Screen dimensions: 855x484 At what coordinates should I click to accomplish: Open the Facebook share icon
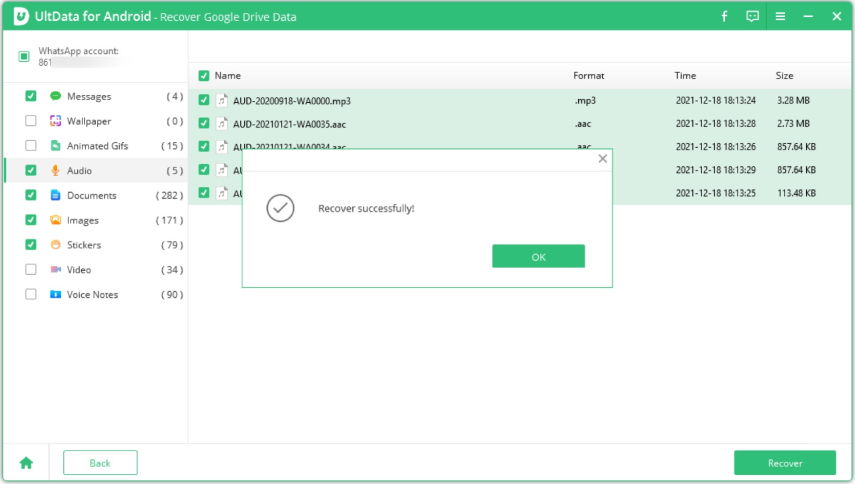[724, 16]
